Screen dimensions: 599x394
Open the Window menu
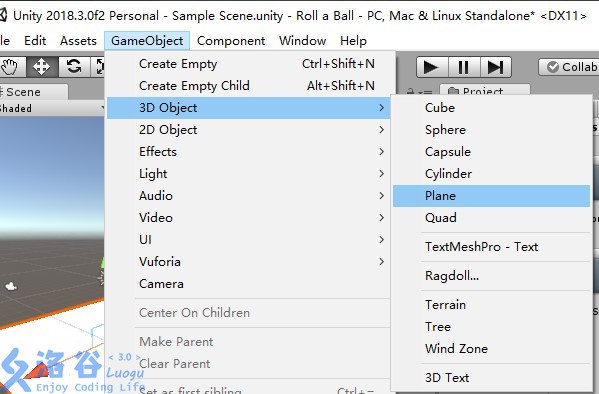[x=303, y=41]
